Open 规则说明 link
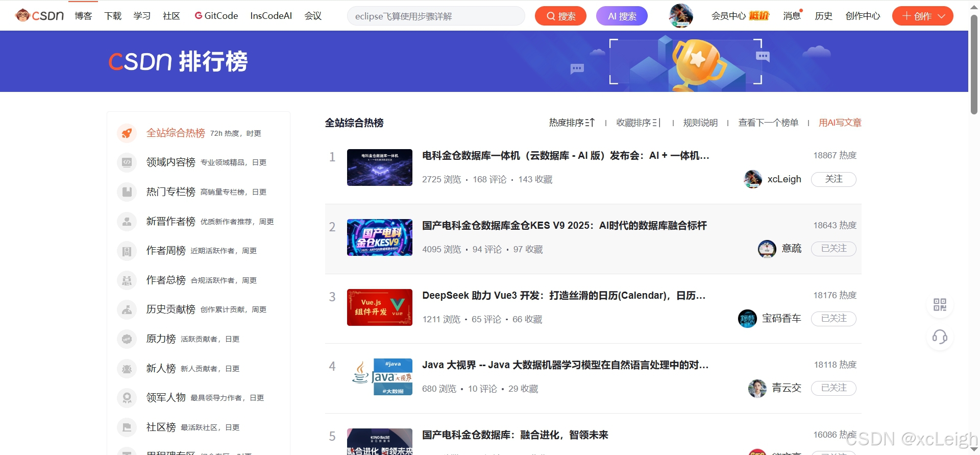Image resolution: width=980 pixels, height=455 pixels. click(700, 123)
